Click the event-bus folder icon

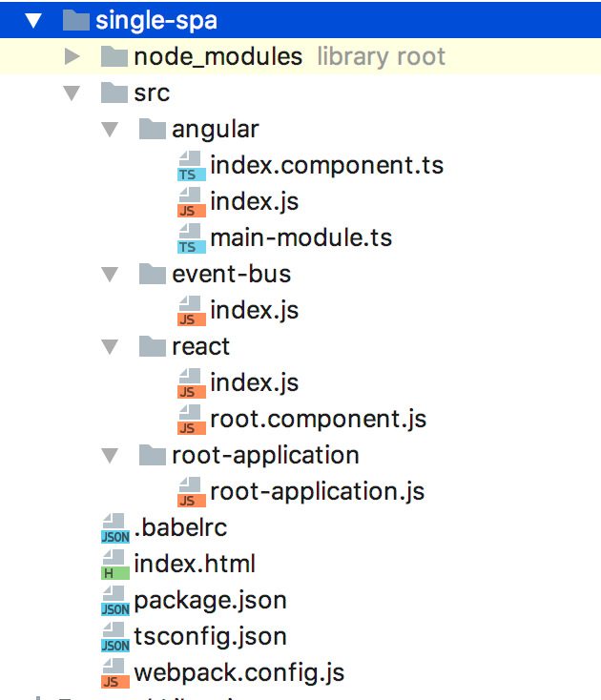[153, 274]
